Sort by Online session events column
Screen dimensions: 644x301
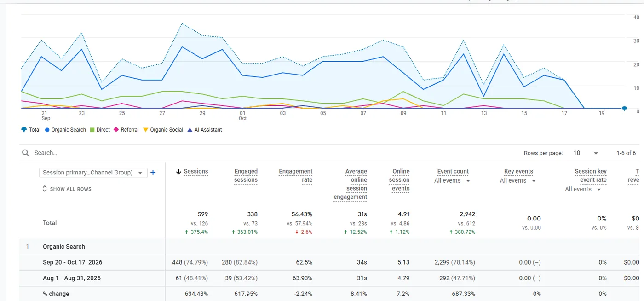tap(399, 179)
